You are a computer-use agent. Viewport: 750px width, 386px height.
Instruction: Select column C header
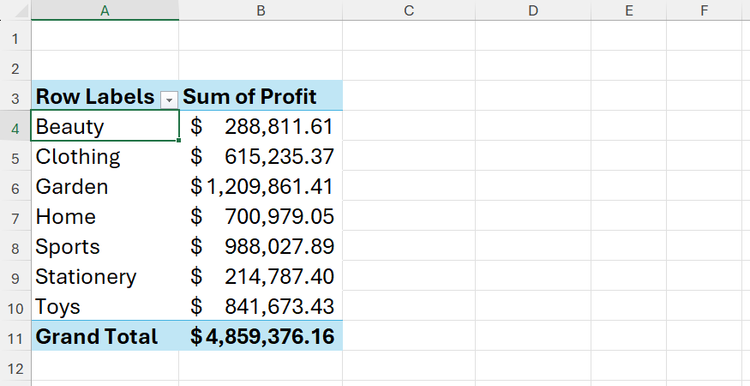pos(409,10)
